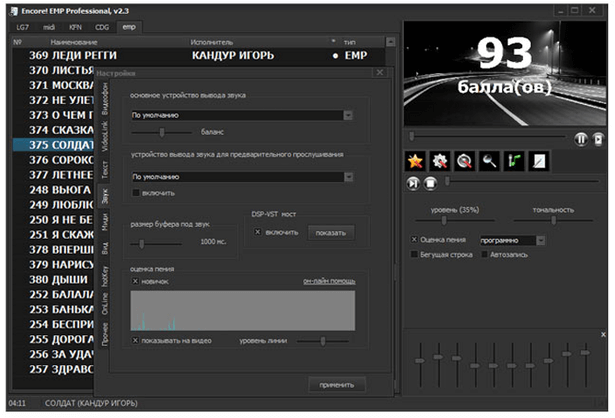Toggle the 'Оценка пения' checkbox

point(414,240)
